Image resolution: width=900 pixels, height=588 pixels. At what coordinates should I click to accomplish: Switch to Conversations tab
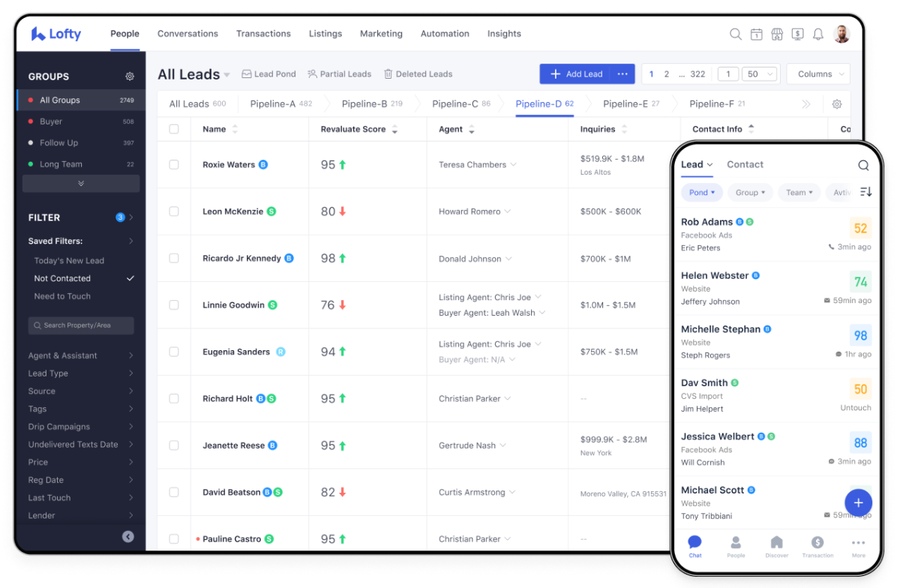187,34
